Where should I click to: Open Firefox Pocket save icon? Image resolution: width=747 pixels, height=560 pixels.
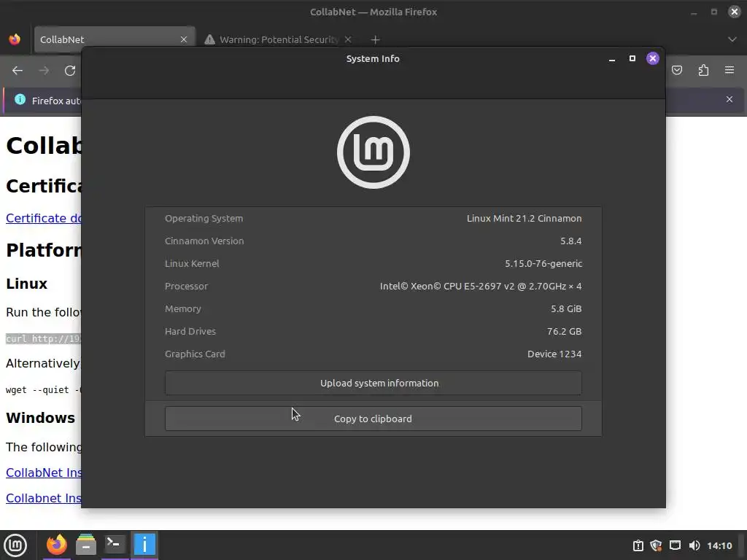677,71
